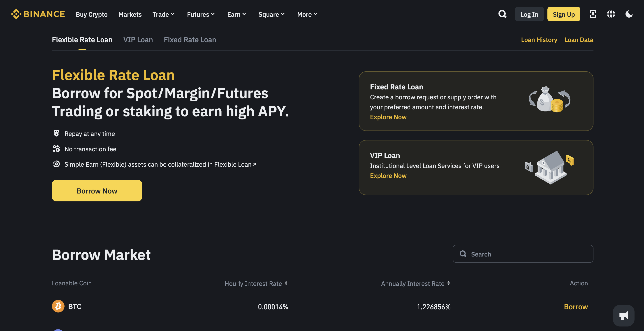Screen dimensions: 644x331
Task: Click Explore Now under Fixed Rate Loan
Action: (x=388, y=117)
